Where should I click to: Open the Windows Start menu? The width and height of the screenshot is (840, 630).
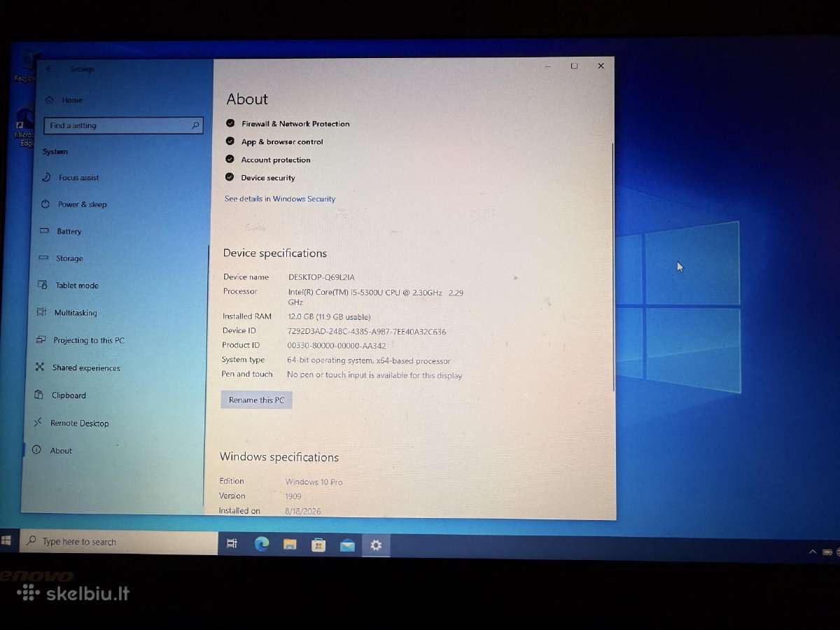click(6, 541)
